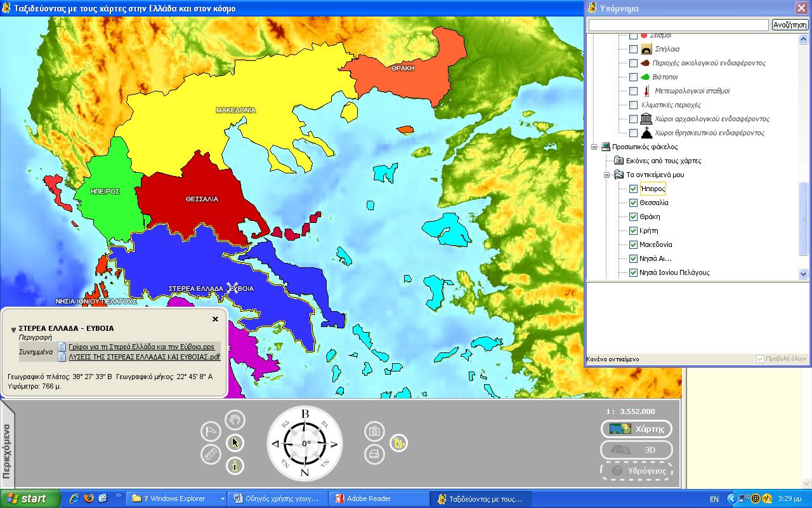Click the printer icon

click(374, 454)
